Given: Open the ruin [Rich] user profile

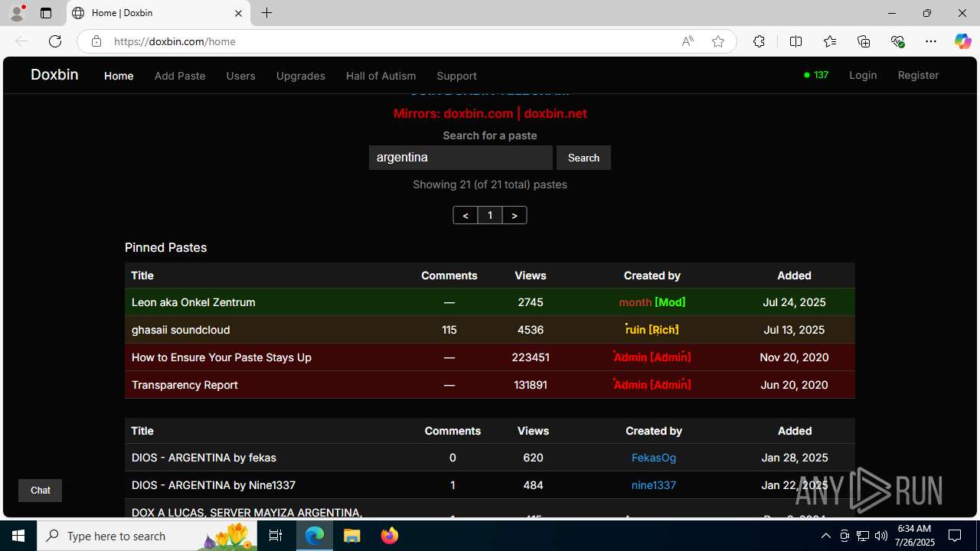Looking at the screenshot, I should (x=652, y=330).
